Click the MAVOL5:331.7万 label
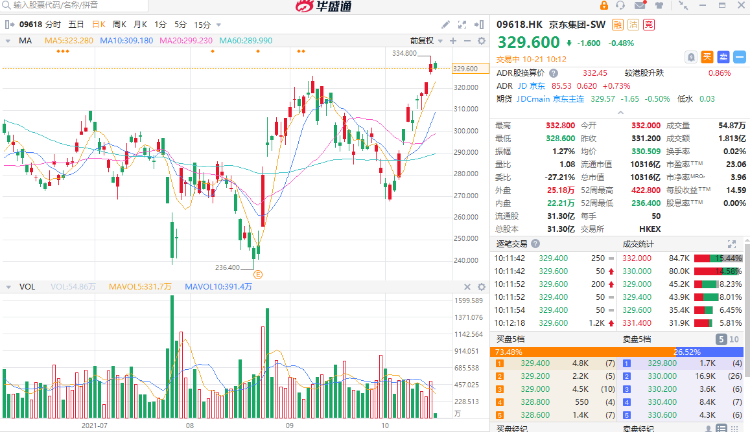750x432 pixels. tap(140, 287)
